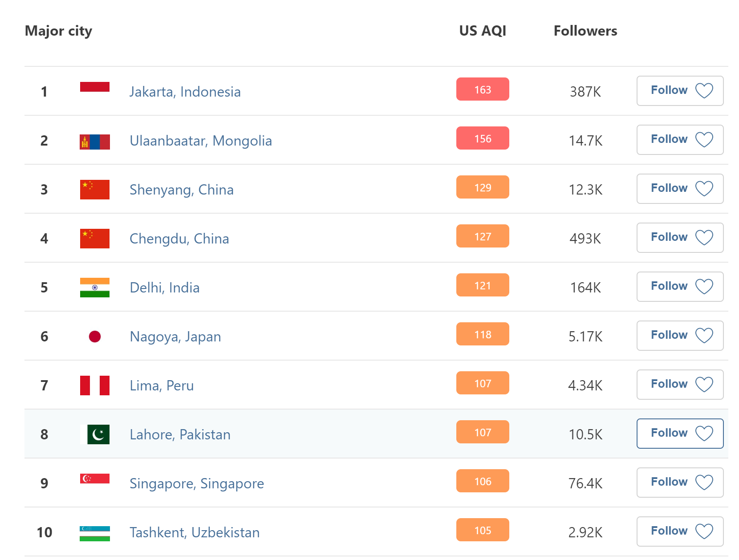Open the Jakarta, Indonesia city link
This screenshot has width=739, height=560.
pos(185,92)
